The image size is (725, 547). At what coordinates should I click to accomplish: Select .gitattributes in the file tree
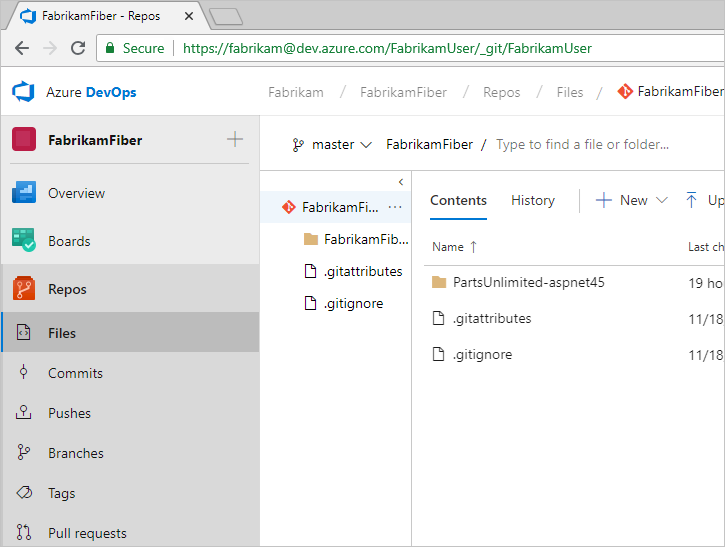pyautogui.click(x=362, y=271)
